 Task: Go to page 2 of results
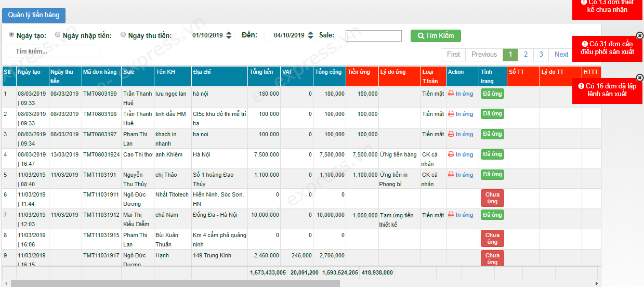click(525, 55)
